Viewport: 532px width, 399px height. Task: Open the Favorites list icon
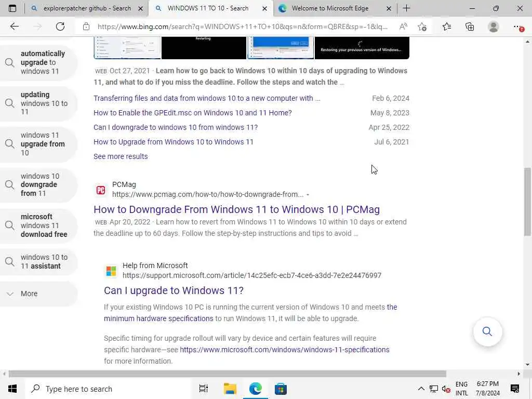[x=446, y=26]
